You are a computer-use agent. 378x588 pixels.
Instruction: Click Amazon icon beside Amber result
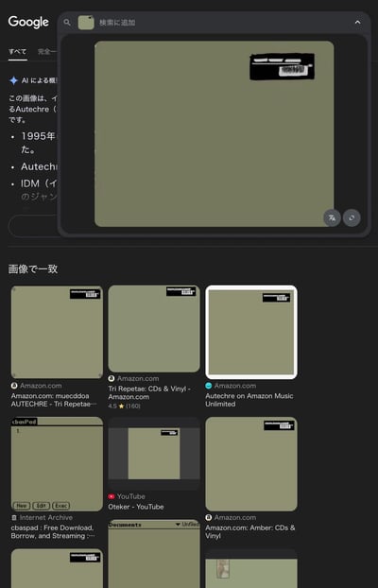[x=209, y=517]
